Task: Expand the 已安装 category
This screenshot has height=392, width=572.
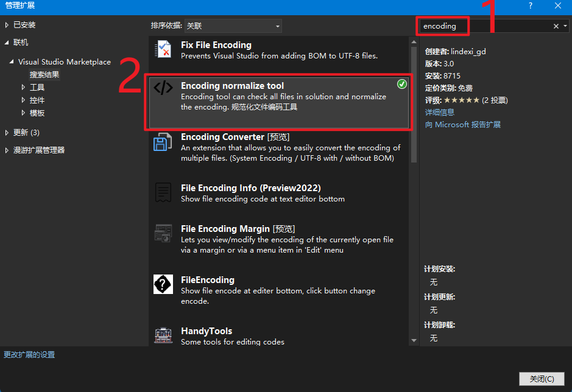Action: [x=7, y=25]
